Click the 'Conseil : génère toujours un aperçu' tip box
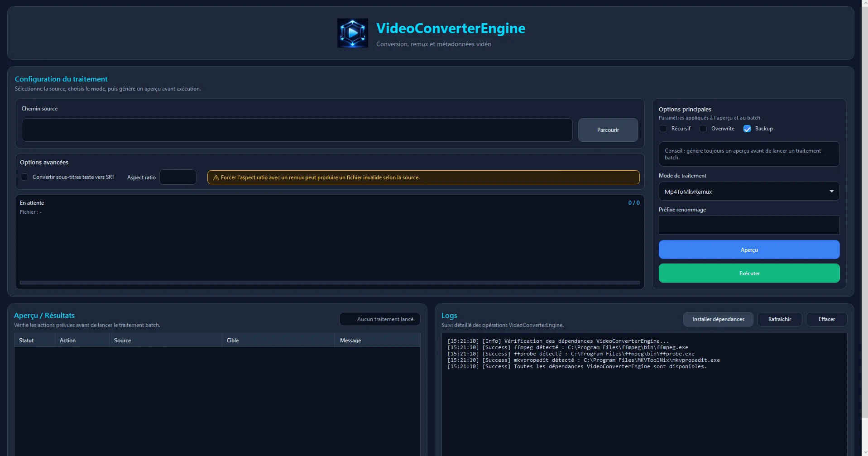 (749, 154)
